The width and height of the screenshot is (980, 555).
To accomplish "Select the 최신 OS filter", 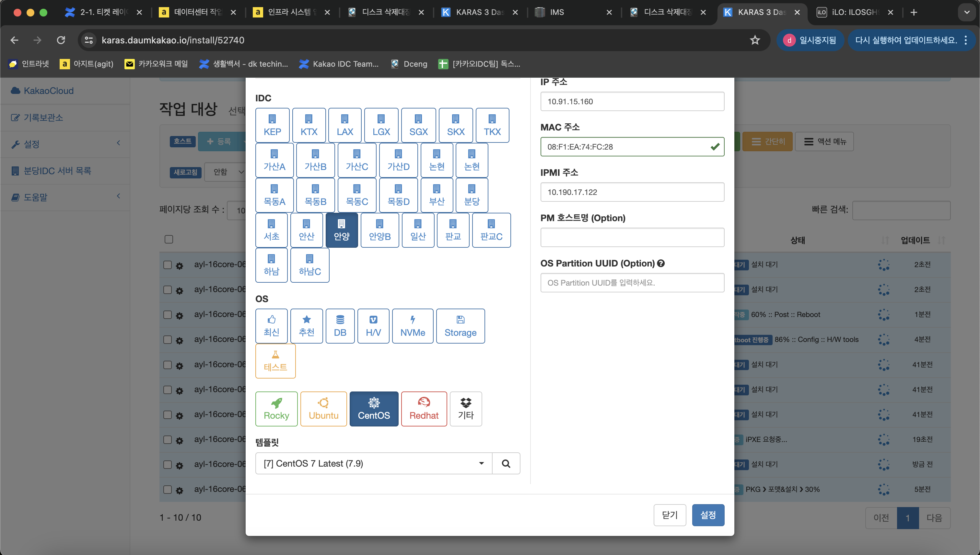I will pos(271,326).
